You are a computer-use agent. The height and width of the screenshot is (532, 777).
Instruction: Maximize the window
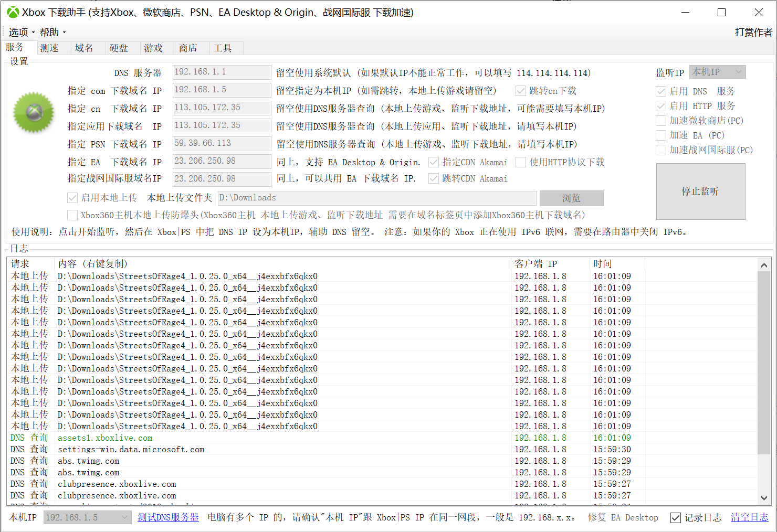[722, 13]
